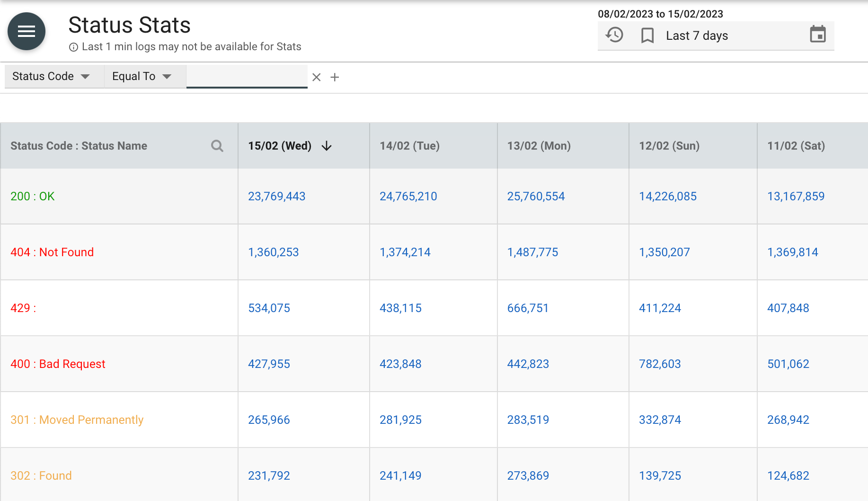868x501 pixels.
Task: Click the empty filter value input field
Action: [x=247, y=76]
